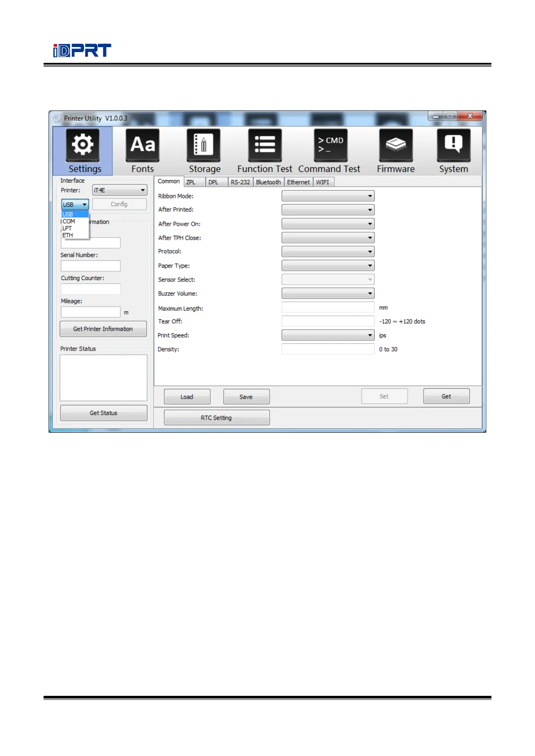Viewport: 535px width, 756px height.
Task: Click the Save button
Action: pos(246,397)
